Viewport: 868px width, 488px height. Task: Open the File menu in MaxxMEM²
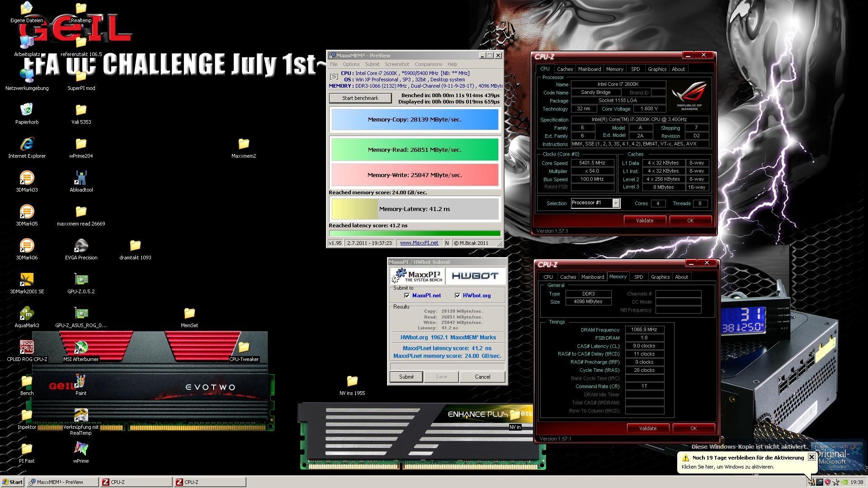334,64
